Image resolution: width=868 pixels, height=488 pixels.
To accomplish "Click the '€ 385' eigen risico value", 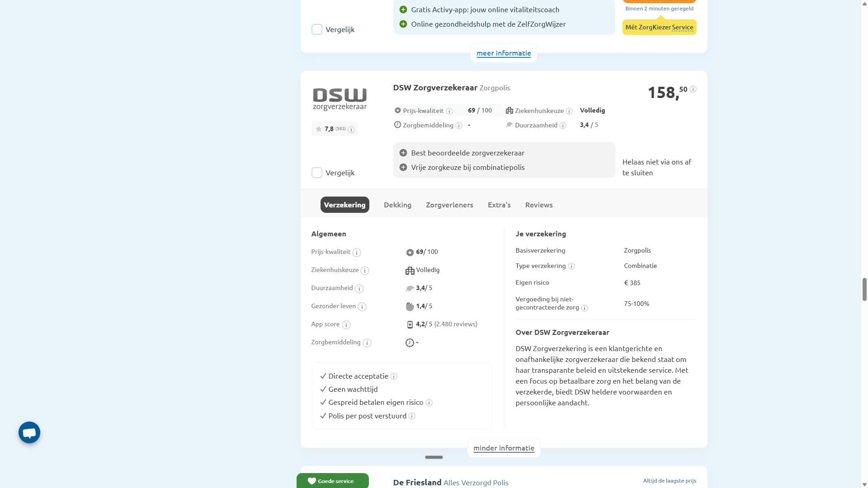I will (632, 283).
